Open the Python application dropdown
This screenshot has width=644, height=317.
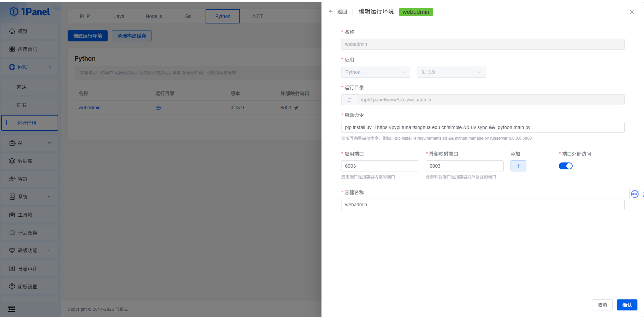pos(375,72)
